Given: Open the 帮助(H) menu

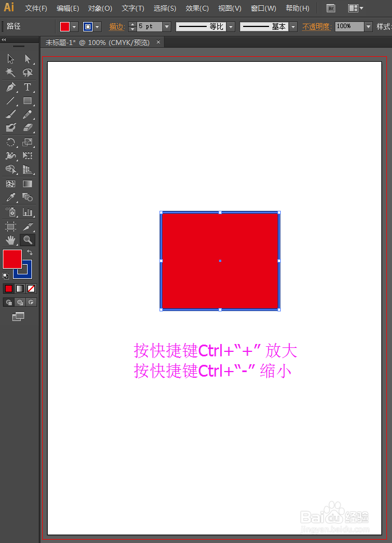Looking at the screenshot, I should (x=298, y=8).
